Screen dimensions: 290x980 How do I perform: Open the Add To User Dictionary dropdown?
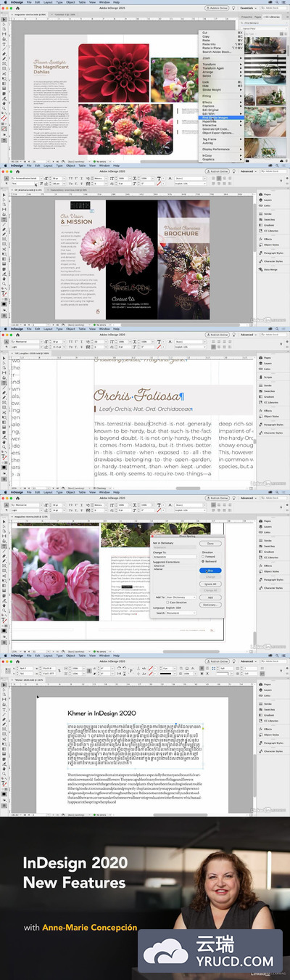pyautogui.click(x=181, y=597)
